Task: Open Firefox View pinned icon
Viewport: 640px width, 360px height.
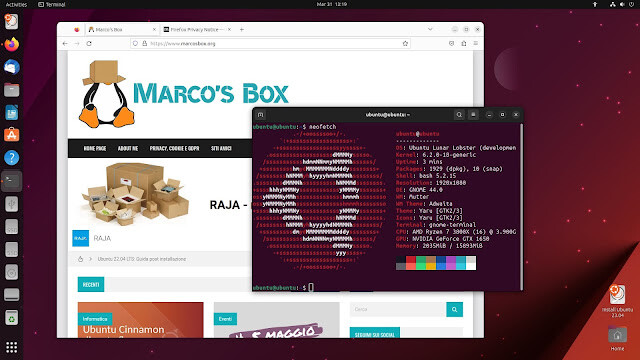Action: click(x=77, y=29)
